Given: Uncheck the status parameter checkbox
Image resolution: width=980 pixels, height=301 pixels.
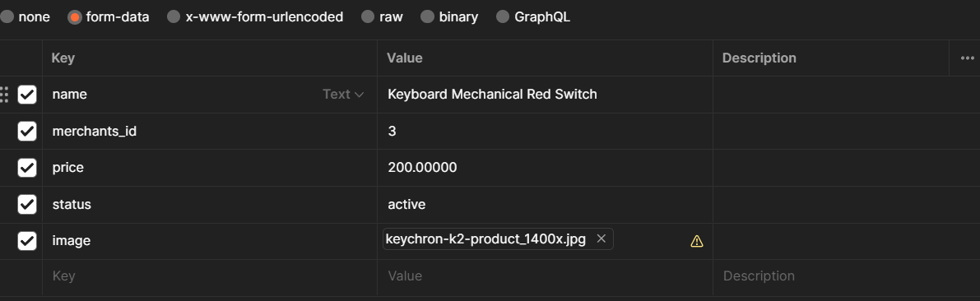Looking at the screenshot, I should (27, 204).
